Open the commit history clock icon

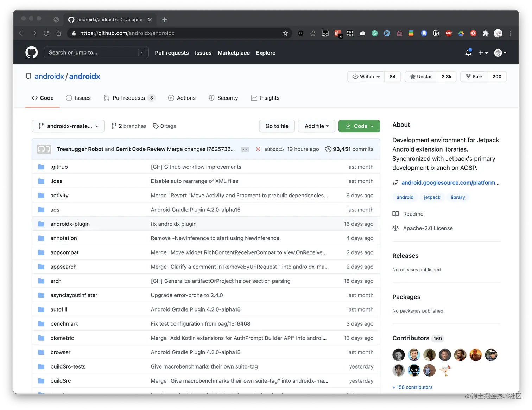tap(328, 149)
